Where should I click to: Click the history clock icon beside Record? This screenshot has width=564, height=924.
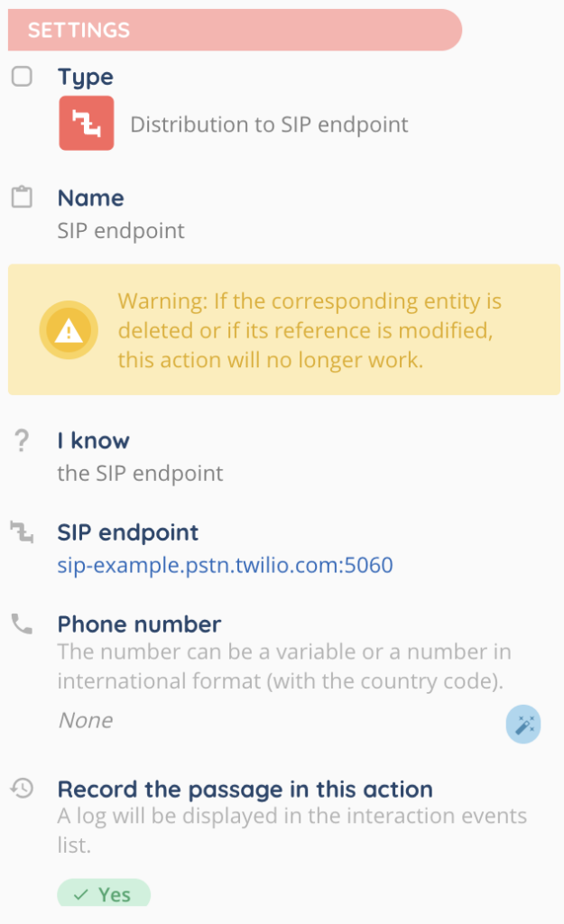[x=22, y=789]
